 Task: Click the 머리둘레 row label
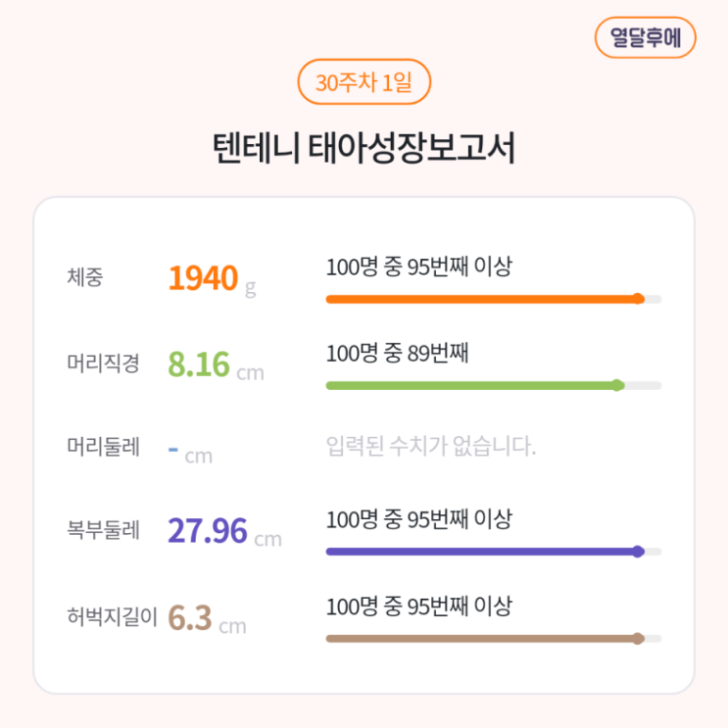[103, 447]
